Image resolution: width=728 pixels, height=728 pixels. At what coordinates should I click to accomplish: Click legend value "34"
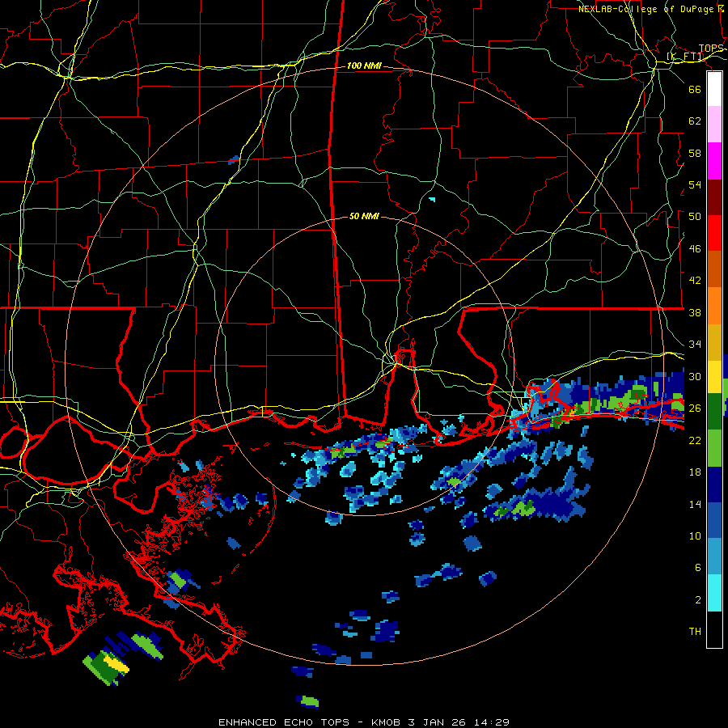click(695, 345)
